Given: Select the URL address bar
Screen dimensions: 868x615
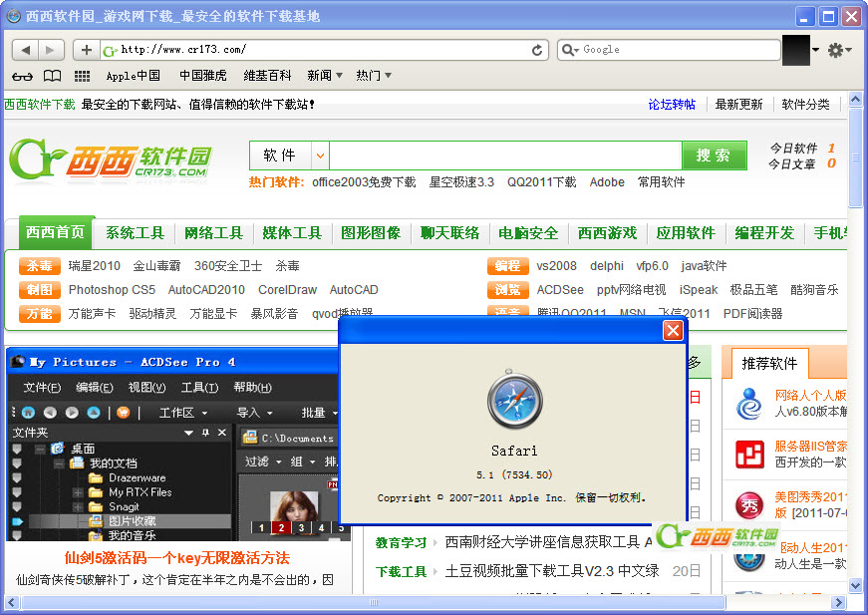Looking at the screenshot, I should point(324,50).
